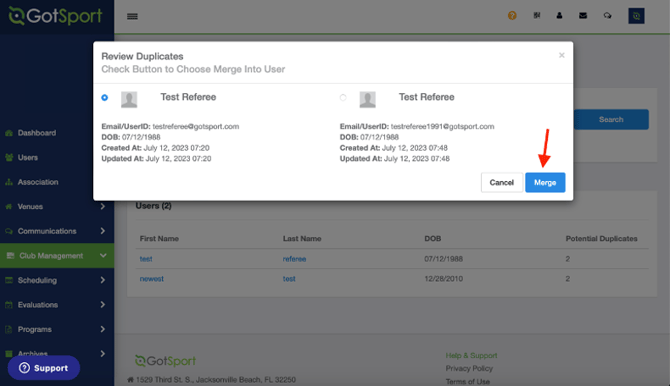Open the hamburger menu icon
The height and width of the screenshot is (386, 670).
coord(132,16)
